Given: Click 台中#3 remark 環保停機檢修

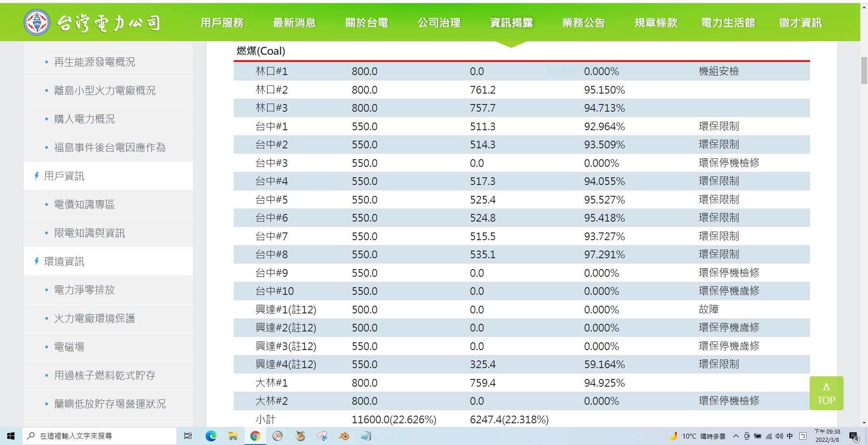Looking at the screenshot, I should pos(729,163).
